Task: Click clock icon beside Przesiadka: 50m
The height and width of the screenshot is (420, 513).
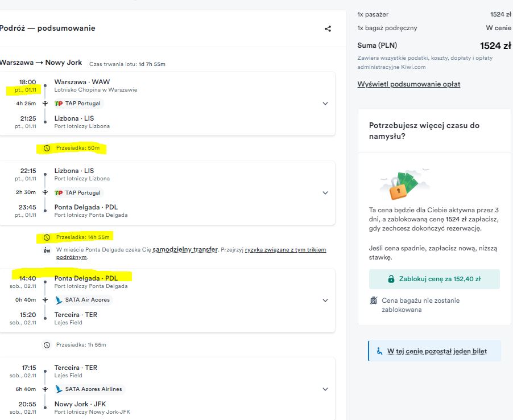Action: tap(47, 149)
